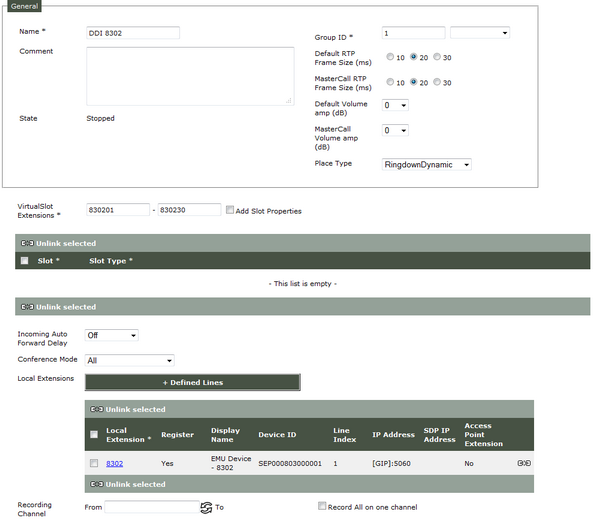Click the unlink icon in the 8302 row
Screen dimensions: 593x520
(x=523, y=463)
